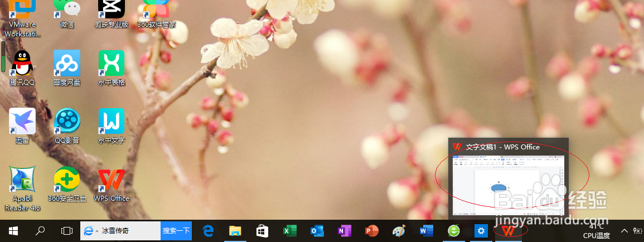644x242 pixels.
Task: Select the 永中表格 desktop icon
Action: [x=112, y=68]
